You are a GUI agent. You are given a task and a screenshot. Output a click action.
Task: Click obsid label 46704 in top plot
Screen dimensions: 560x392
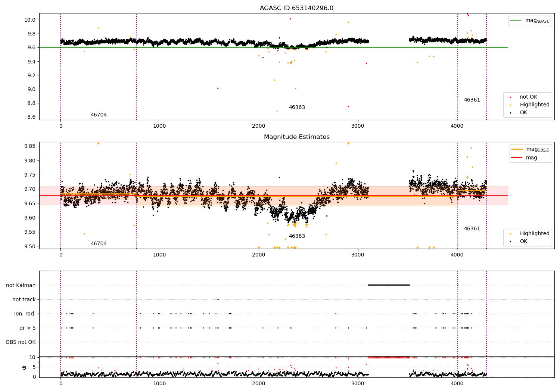coord(99,115)
